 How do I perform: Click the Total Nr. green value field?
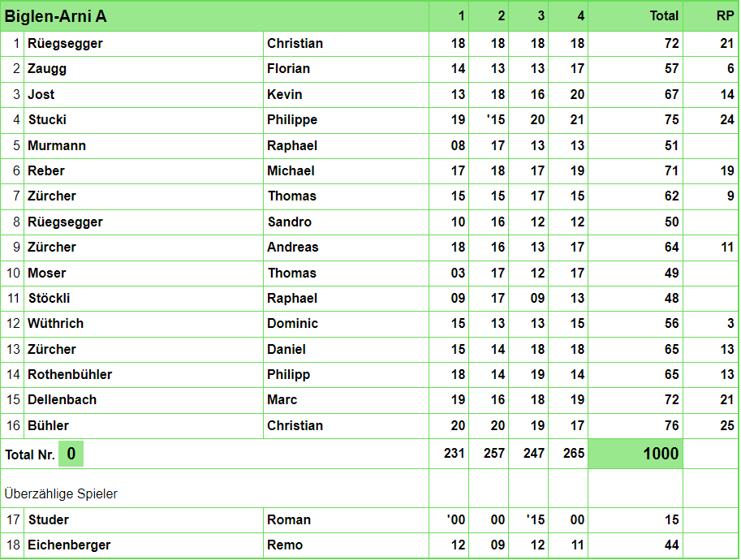coord(71,454)
